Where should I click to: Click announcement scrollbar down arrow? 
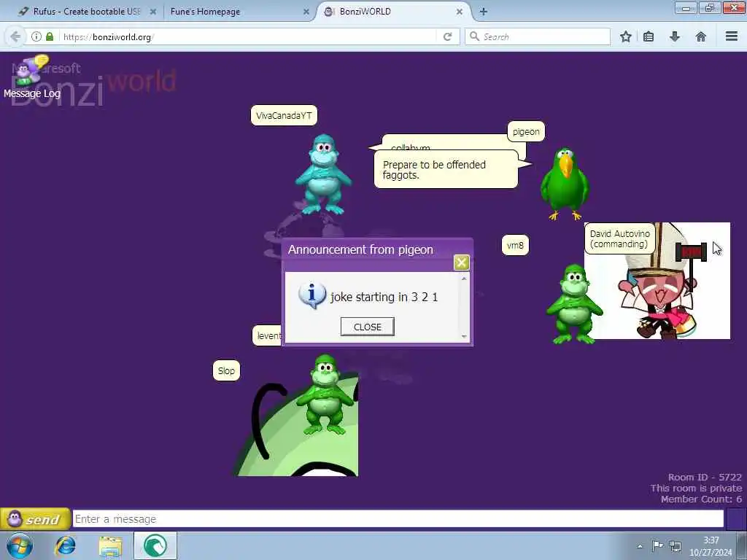pyautogui.click(x=464, y=337)
